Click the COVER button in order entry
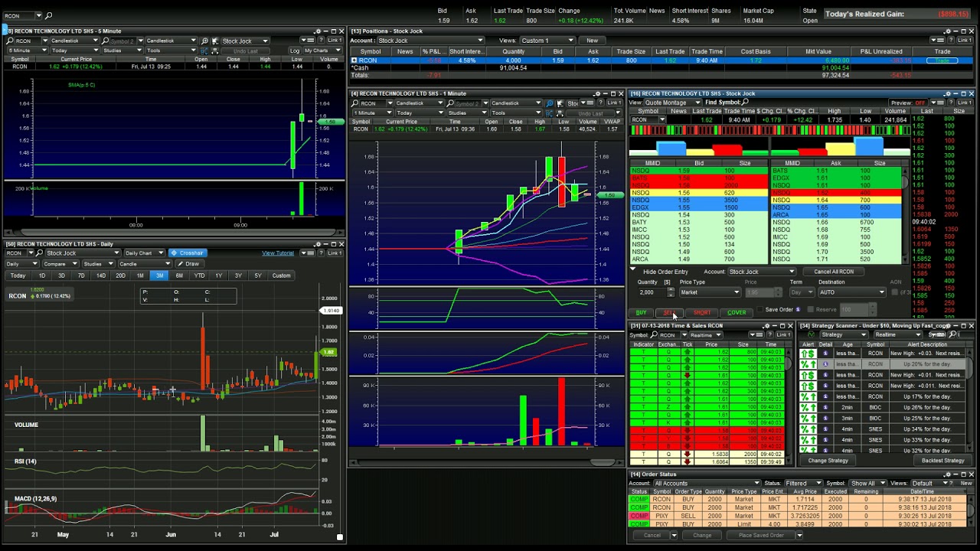This screenshot has height=551, width=980. pos(737,312)
